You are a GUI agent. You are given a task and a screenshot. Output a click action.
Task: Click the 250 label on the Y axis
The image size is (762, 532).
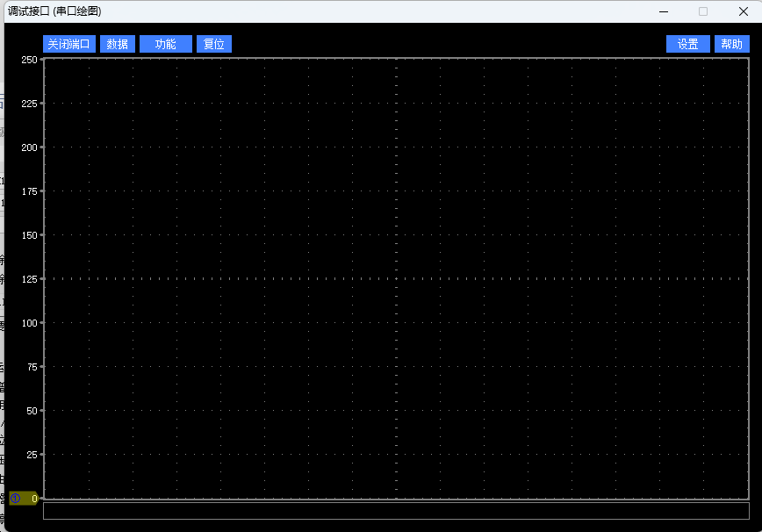(x=29, y=60)
